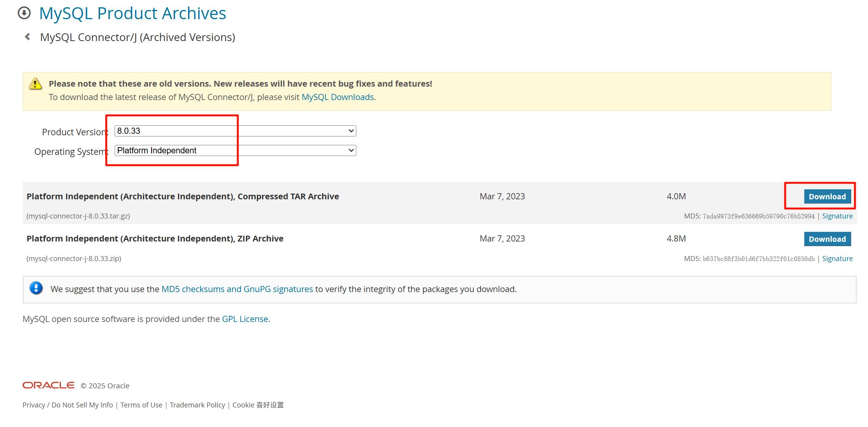Open the Trademark Policy link
This screenshot has width=868, height=427.
[197, 405]
